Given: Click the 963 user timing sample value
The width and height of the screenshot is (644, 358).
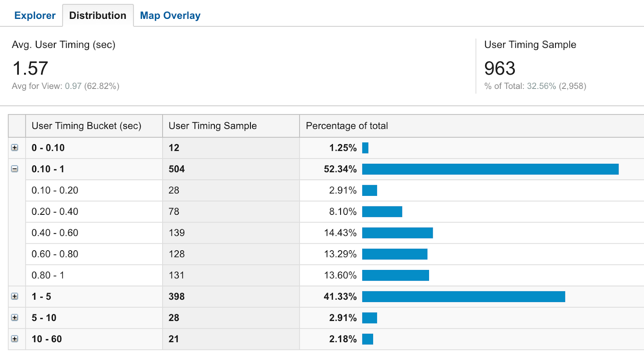Looking at the screenshot, I should tap(500, 68).
